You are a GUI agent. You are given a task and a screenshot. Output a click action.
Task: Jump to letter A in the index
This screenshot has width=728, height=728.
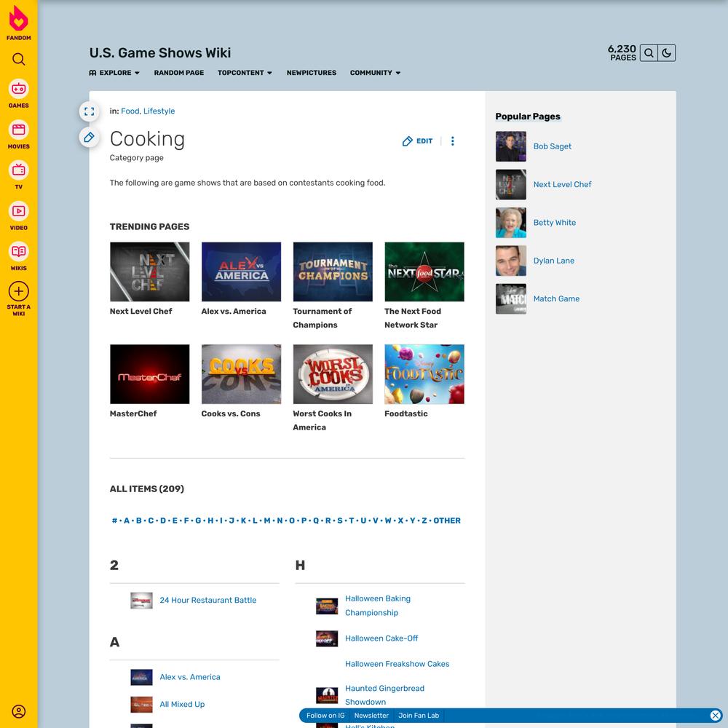126,521
